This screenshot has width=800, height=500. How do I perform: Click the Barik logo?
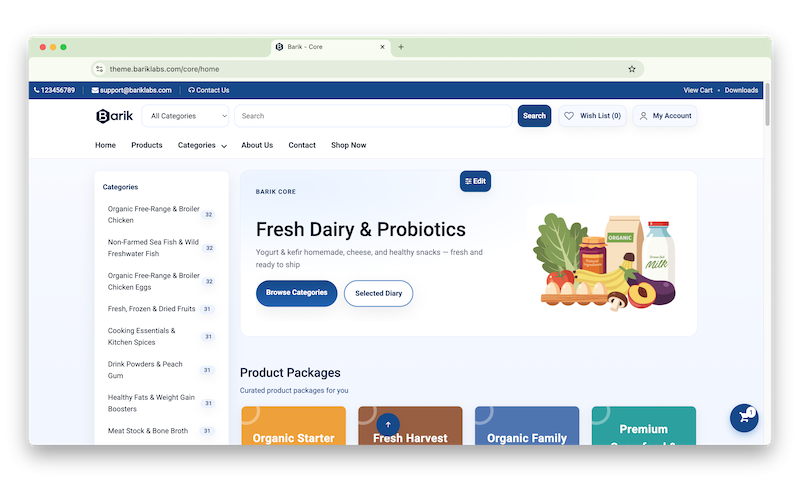click(x=114, y=116)
